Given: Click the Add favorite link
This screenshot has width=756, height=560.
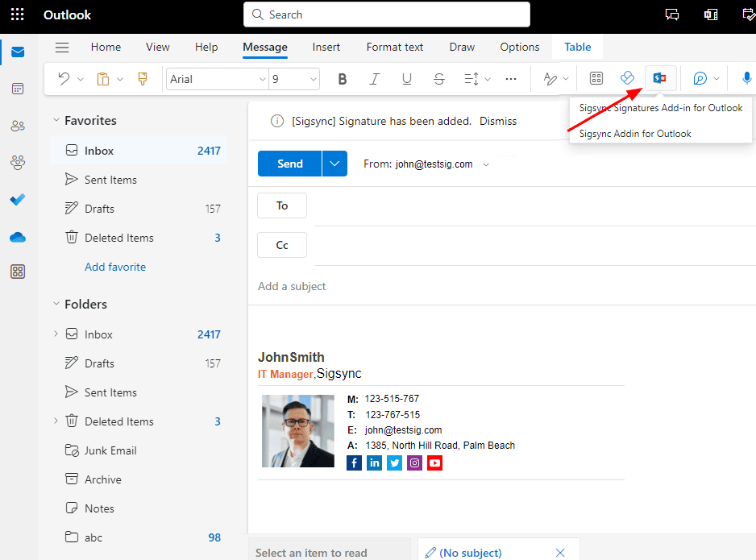Looking at the screenshot, I should (x=115, y=267).
